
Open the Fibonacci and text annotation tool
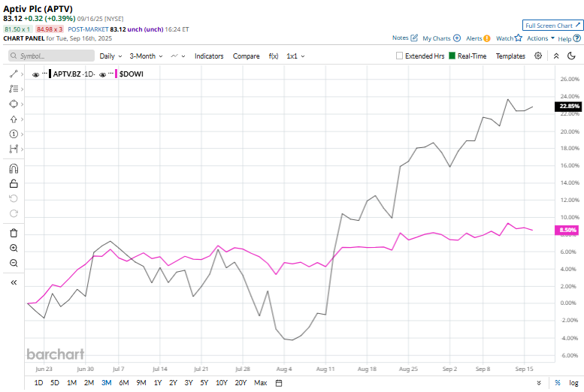click(14, 89)
